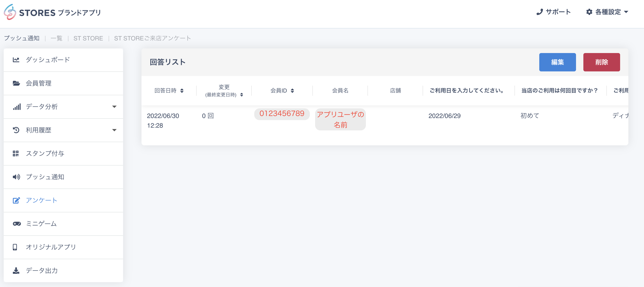Select アンケート in the sidebar
Viewport: 644px width, 287px height.
pos(63,200)
